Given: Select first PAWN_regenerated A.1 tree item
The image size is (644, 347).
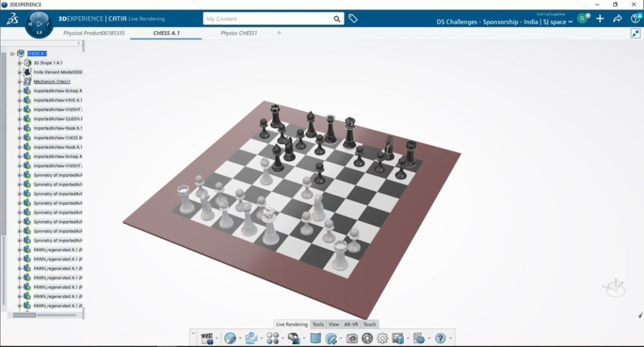Looking at the screenshot, I should [58, 250].
